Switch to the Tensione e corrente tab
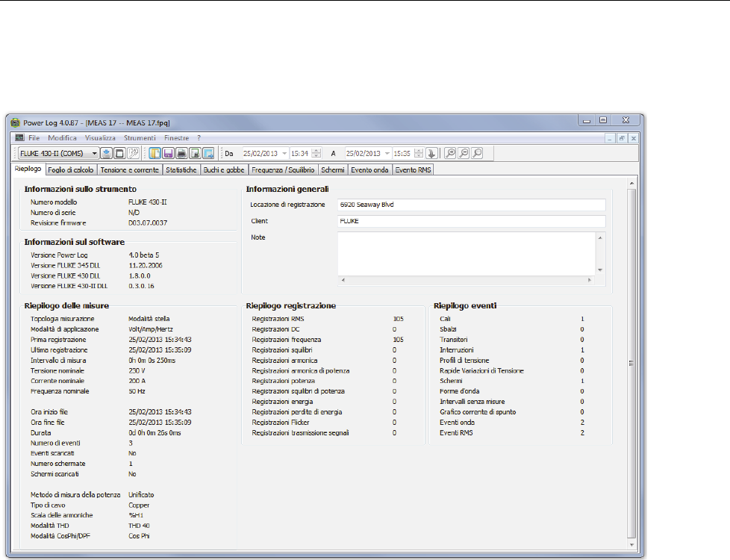This screenshot has width=730, height=560. pyautogui.click(x=129, y=170)
